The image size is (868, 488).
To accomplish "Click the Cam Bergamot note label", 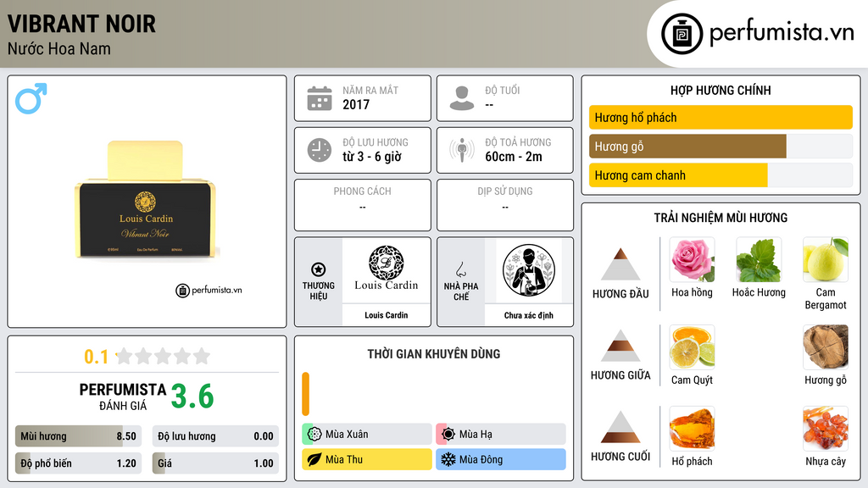I will click(826, 298).
